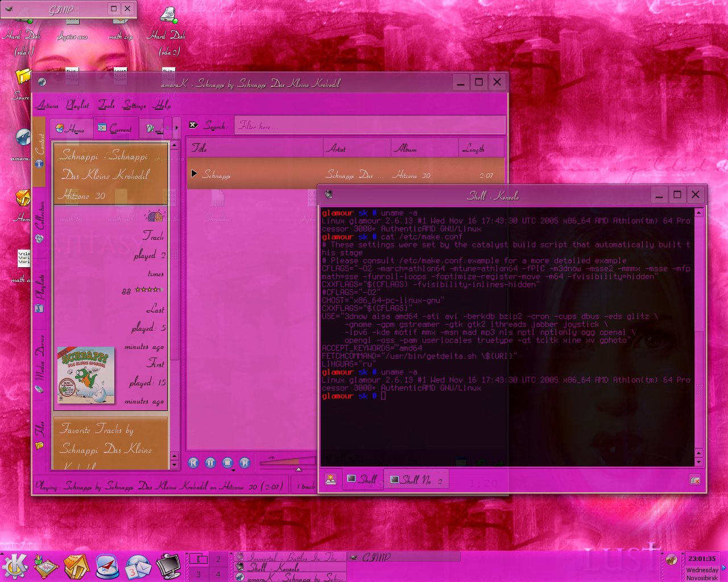
Task: Open the Playlists sidebar tab
Action: click(x=39, y=293)
